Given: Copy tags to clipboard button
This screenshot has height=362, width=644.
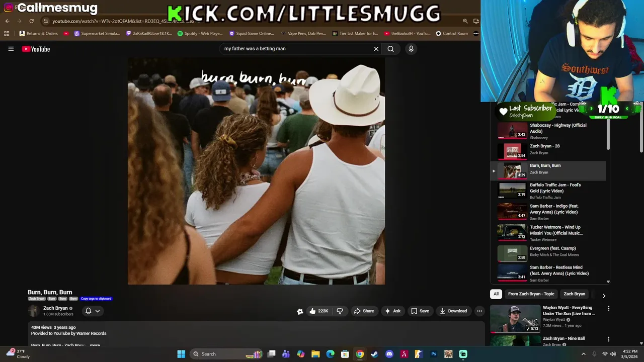Looking at the screenshot, I should (x=96, y=299).
